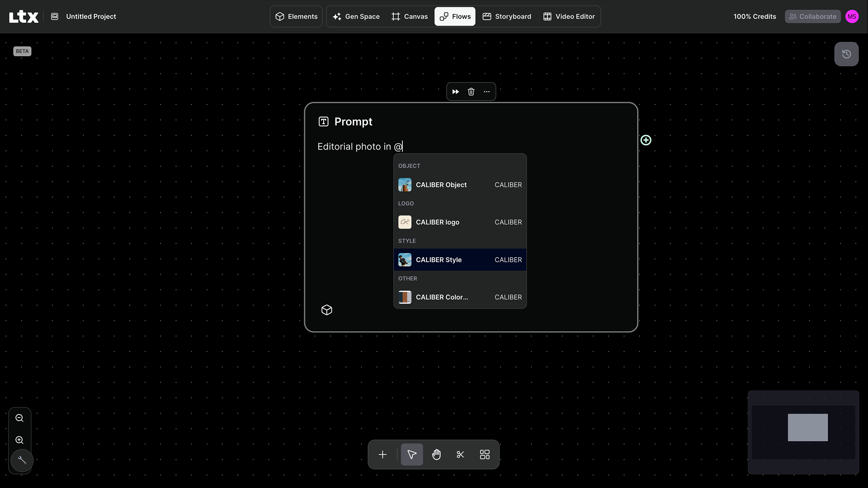The image size is (868, 488).
Task: Click the BETA badge
Action: tap(22, 51)
